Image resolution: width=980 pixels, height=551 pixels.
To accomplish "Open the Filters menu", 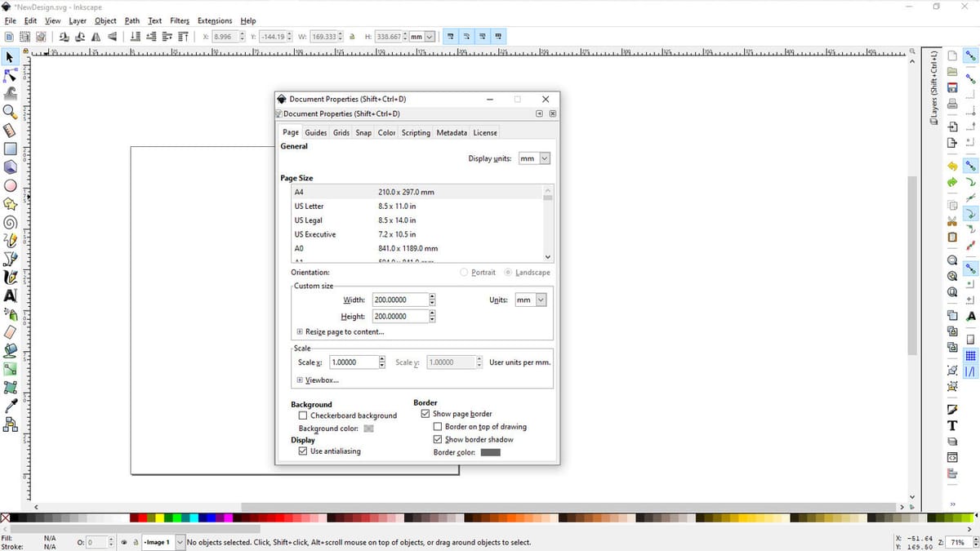I will click(180, 20).
